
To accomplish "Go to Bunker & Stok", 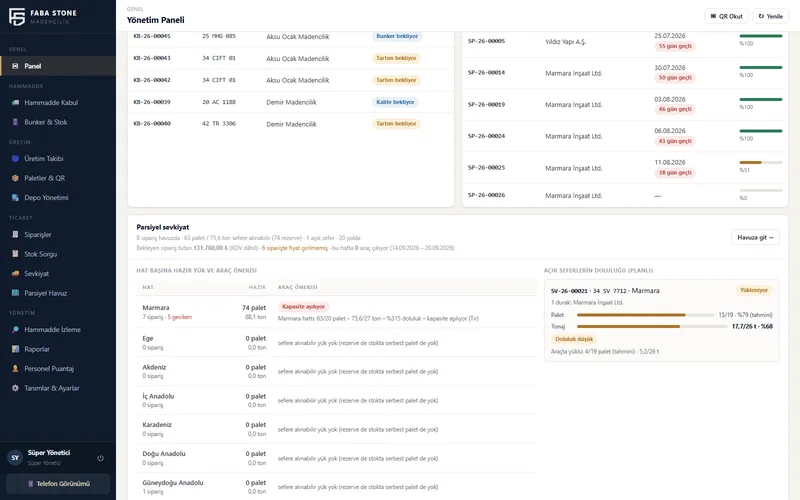I will pos(58,122).
